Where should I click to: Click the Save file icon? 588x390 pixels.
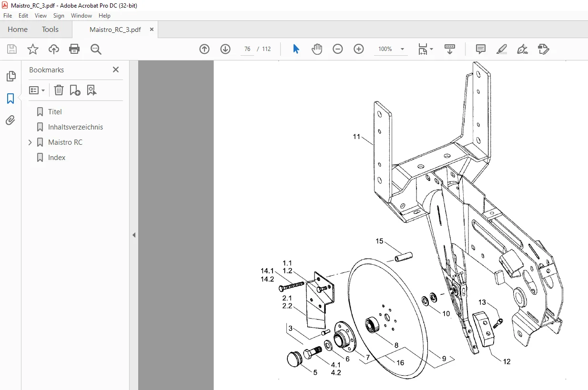pyautogui.click(x=12, y=49)
